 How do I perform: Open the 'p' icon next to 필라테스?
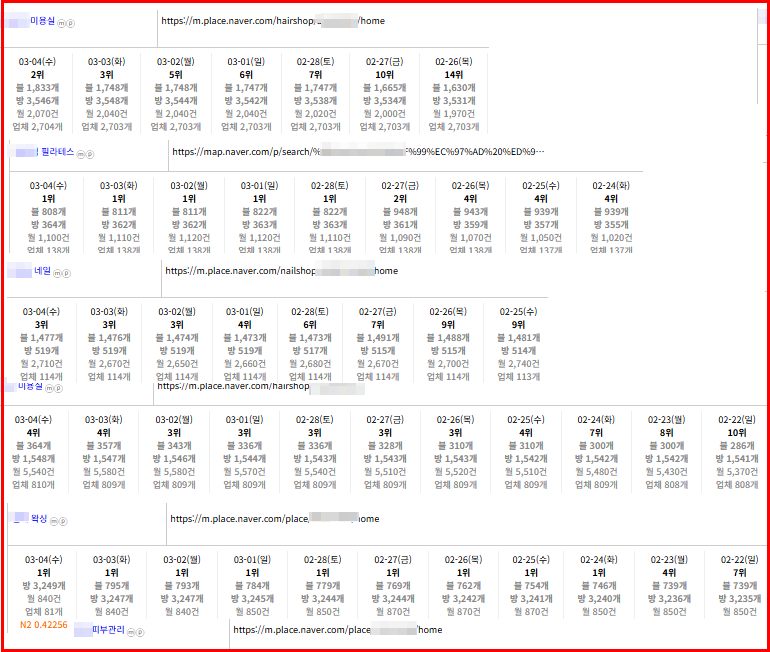tap(90, 154)
